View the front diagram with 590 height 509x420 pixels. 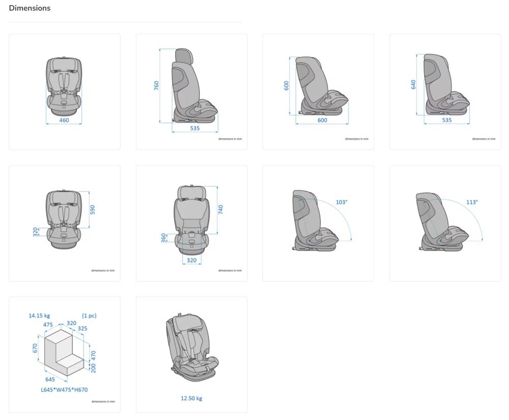click(x=65, y=223)
